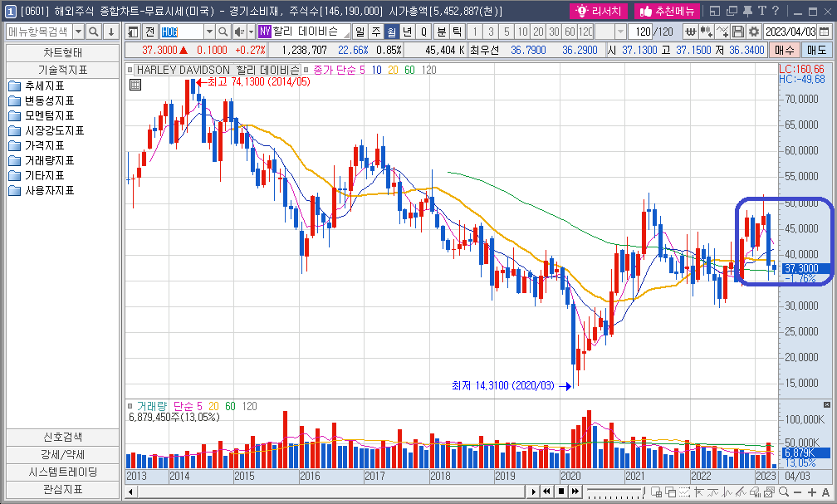
Task: Click the line-chart tool icon next to save
Action: [x=722, y=32]
